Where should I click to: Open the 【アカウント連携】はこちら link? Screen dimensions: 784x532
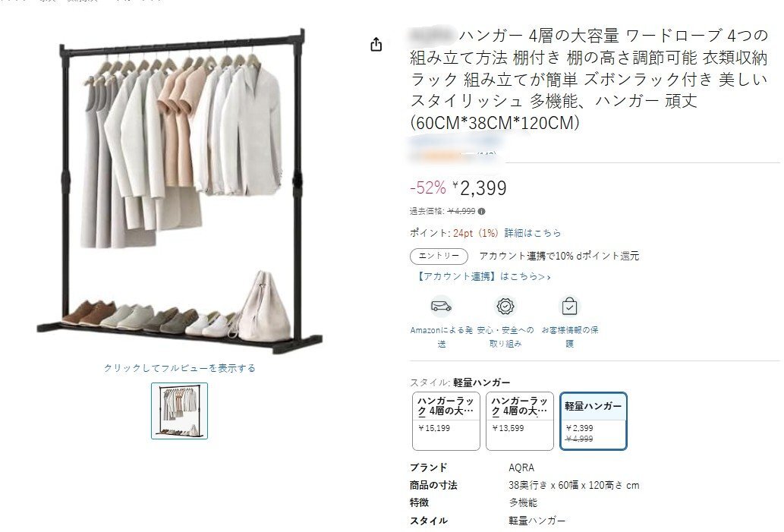coord(483,276)
